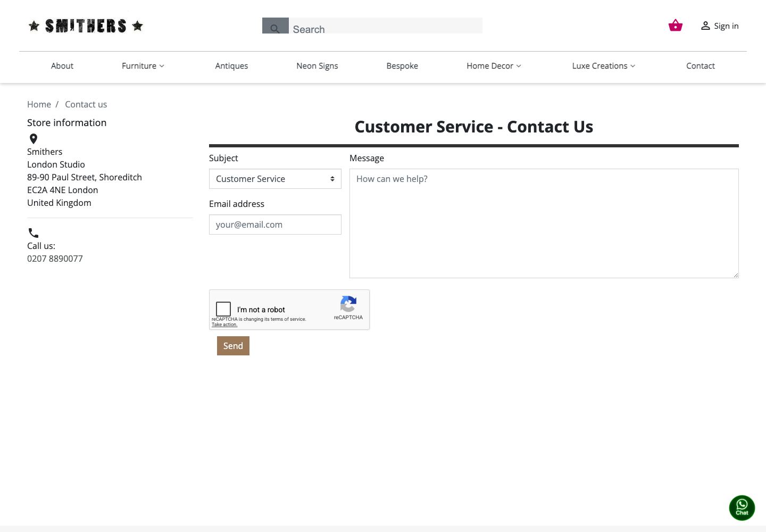Click Contact us breadcrumb
766x532 pixels.
tap(86, 104)
